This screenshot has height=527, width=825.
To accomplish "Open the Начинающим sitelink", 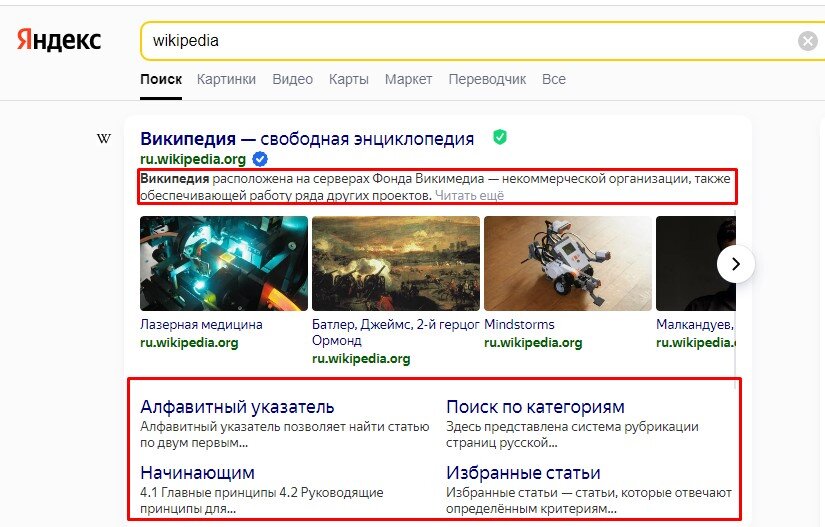I will [197, 473].
